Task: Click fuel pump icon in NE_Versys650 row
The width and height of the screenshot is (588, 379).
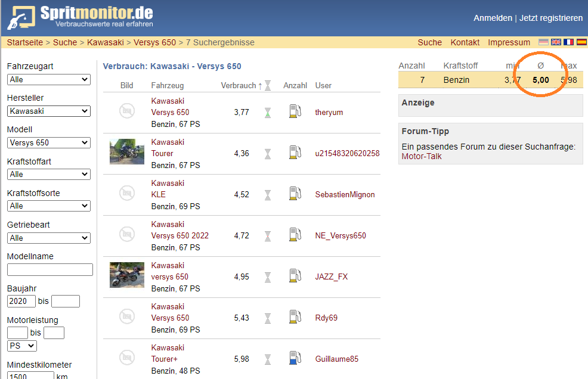Action: pos(296,235)
